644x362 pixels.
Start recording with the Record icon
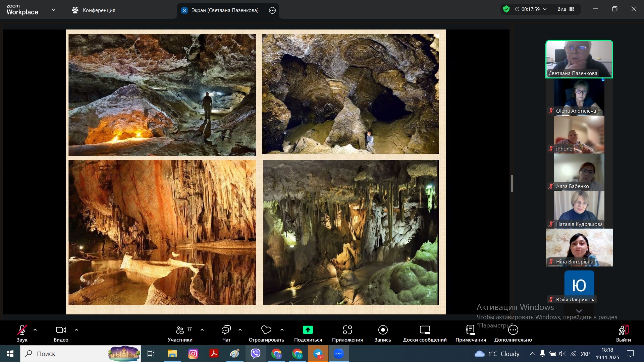383,330
